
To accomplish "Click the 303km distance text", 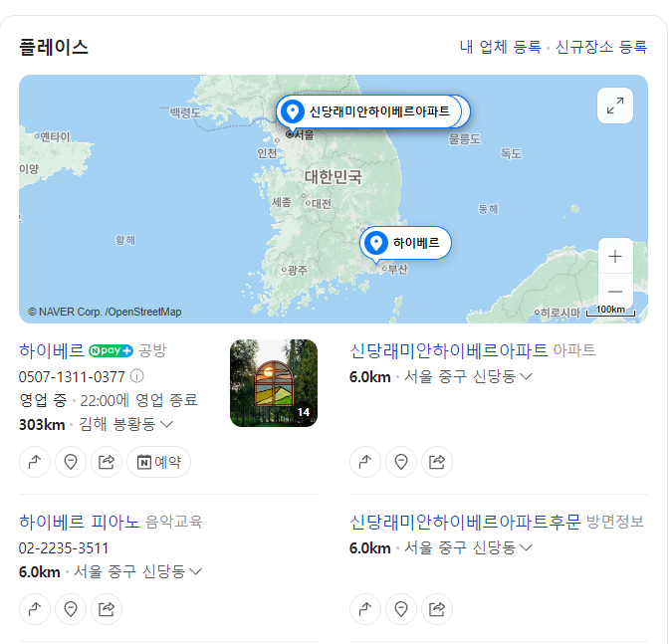I will pos(42,425).
